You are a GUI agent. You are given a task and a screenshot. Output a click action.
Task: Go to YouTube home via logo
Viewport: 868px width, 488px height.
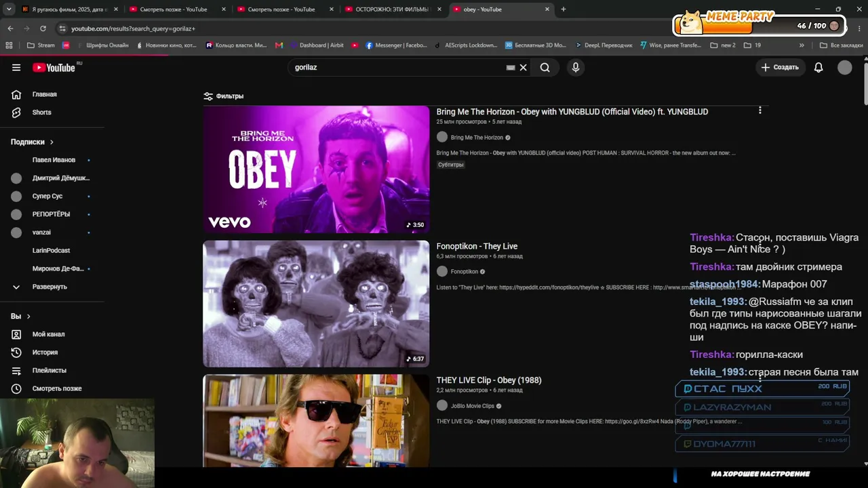[54, 67]
